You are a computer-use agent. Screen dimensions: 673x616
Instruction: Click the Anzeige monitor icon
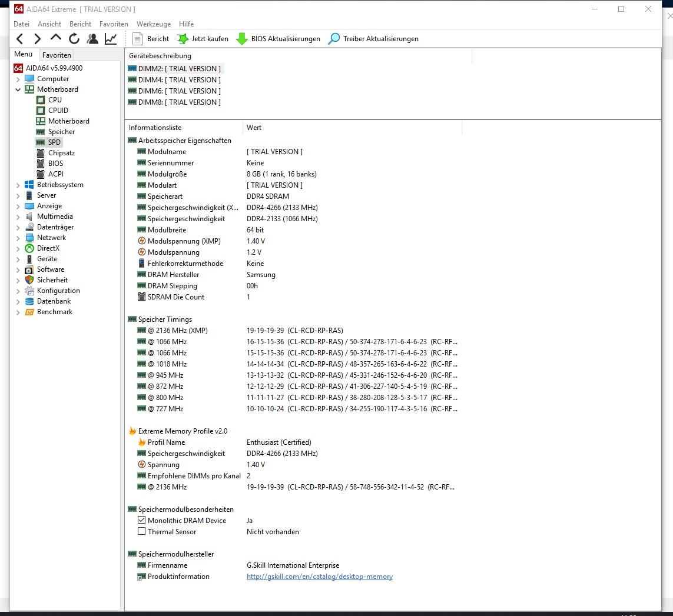click(x=29, y=206)
